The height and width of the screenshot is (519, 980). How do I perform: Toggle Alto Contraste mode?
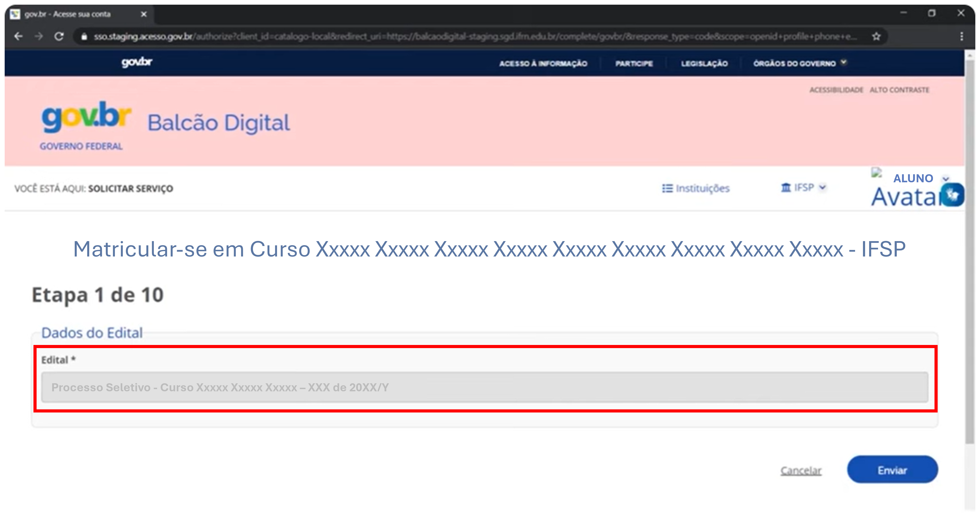click(899, 90)
